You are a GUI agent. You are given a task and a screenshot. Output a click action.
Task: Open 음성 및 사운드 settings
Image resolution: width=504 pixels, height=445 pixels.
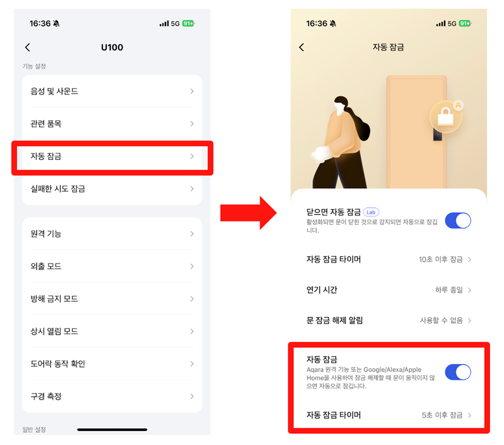pos(112,92)
